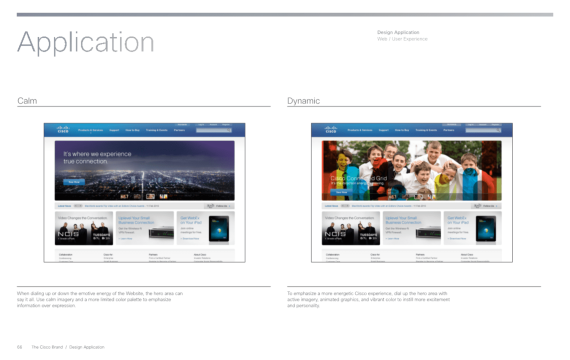Click the "Web / User Experience" subheading

tap(402, 39)
